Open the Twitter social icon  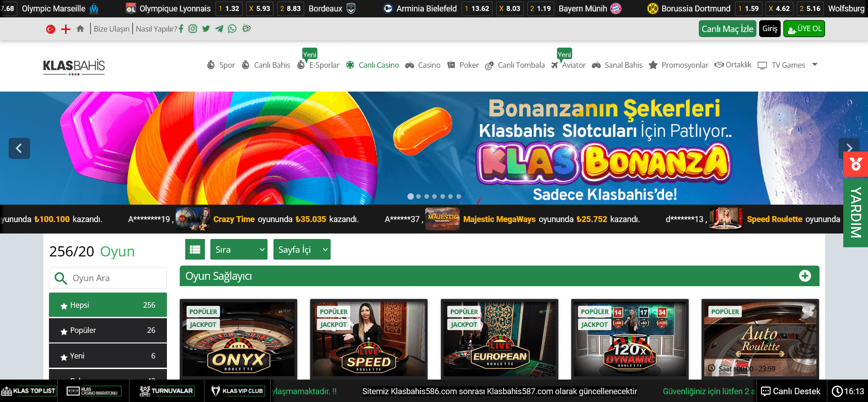point(206,29)
